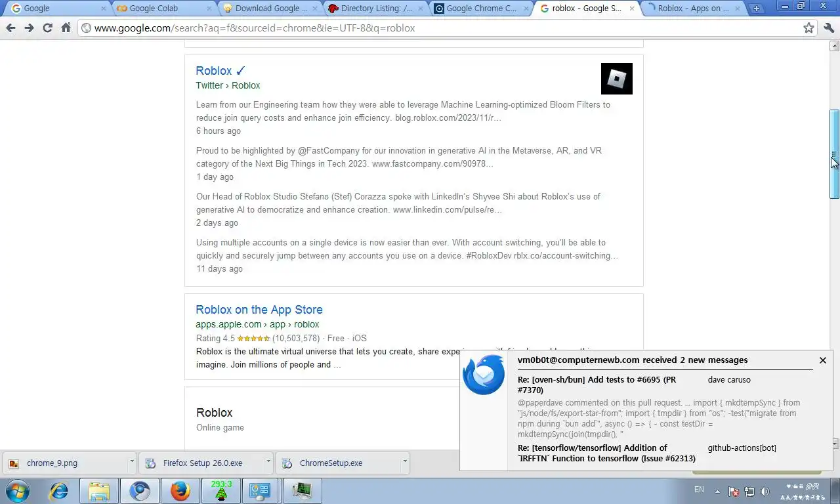Open the monitor utility taskbar icon
Image resolution: width=840 pixels, height=504 pixels.
click(x=302, y=491)
